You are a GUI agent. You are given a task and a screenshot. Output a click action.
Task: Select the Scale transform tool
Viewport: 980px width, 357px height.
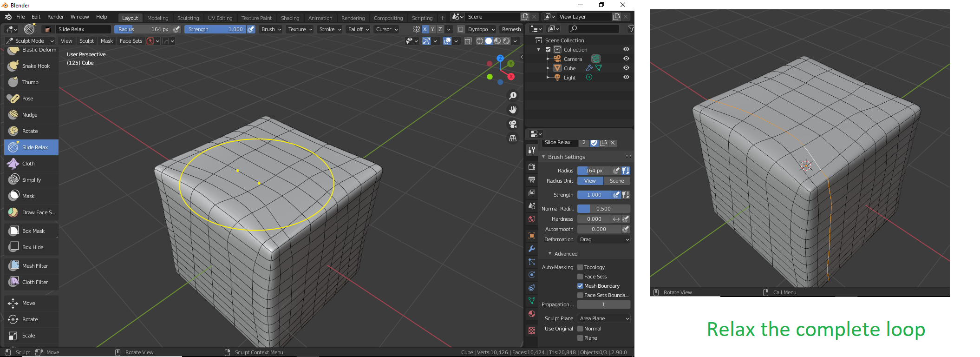pyautogui.click(x=32, y=336)
